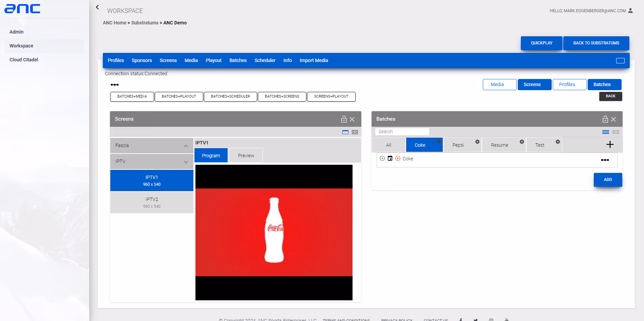644x321 pixels.
Task: Open Playout in the blue navbar
Action: [x=213, y=60]
